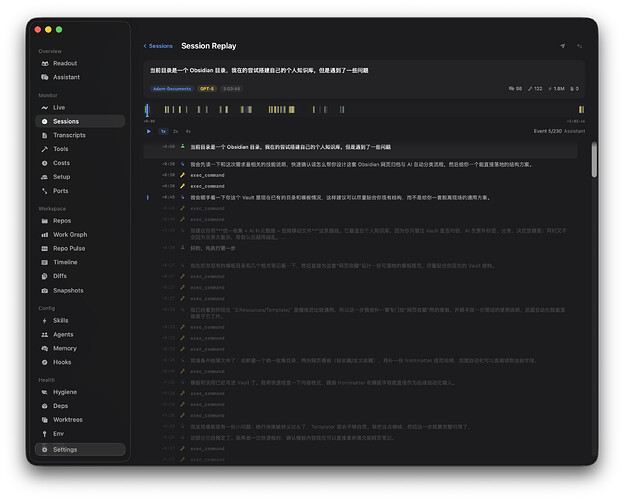Open the Memory page
The height and width of the screenshot is (500, 624).
80,348
